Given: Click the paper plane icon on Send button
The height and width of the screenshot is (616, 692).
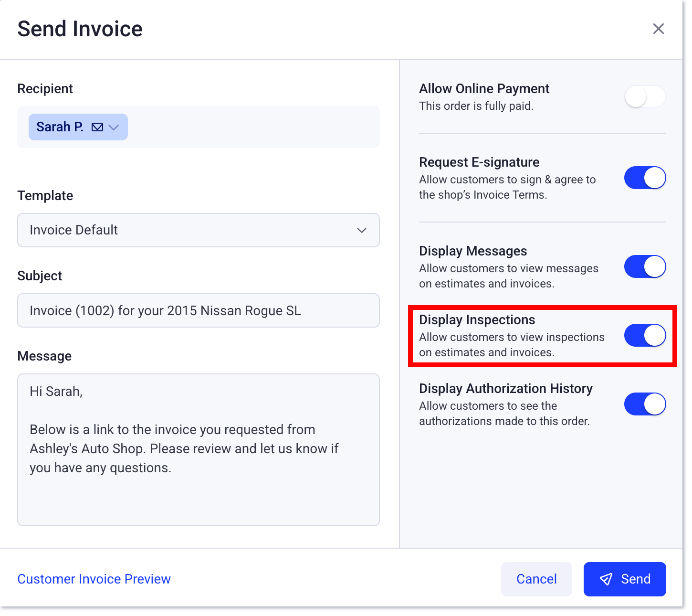Looking at the screenshot, I should pos(606,579).
